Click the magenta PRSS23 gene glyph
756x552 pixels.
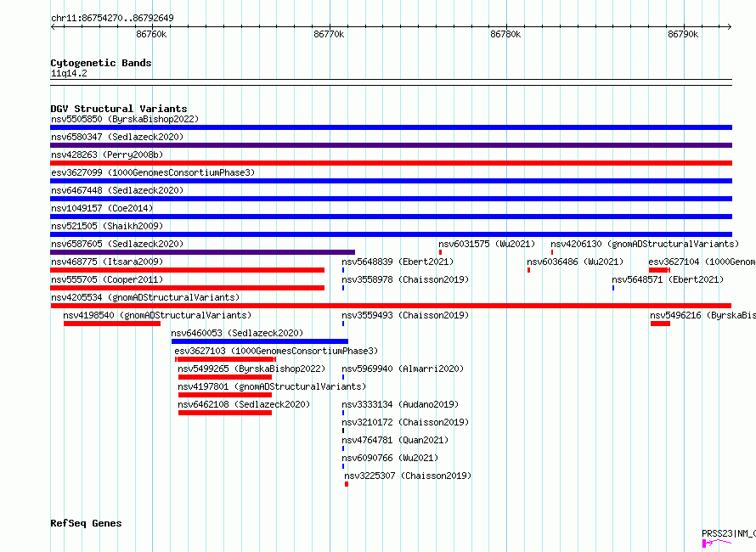pyautogui.click(x=717, y=544)
